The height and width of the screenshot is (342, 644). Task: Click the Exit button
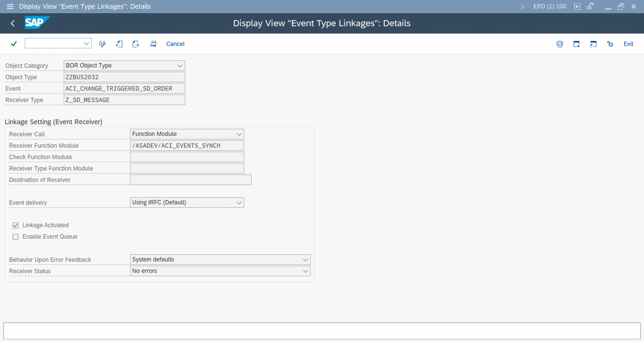point(628,44)
